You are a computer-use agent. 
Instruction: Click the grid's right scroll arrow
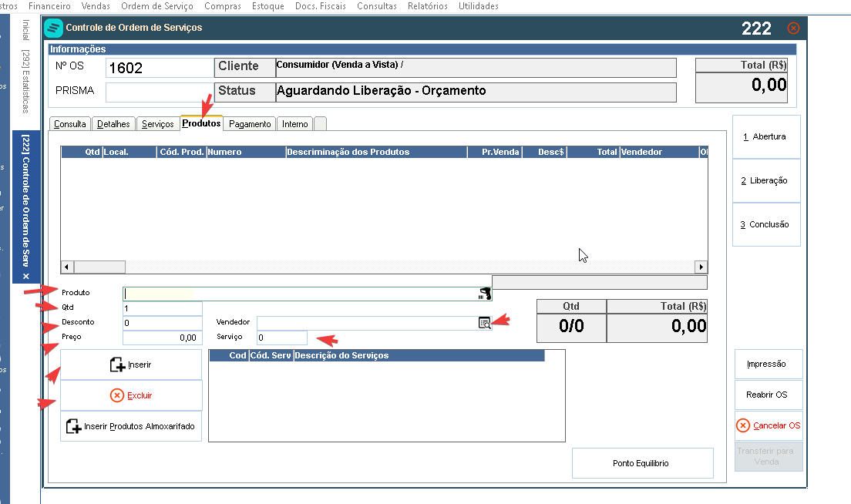tap(701, 267)
